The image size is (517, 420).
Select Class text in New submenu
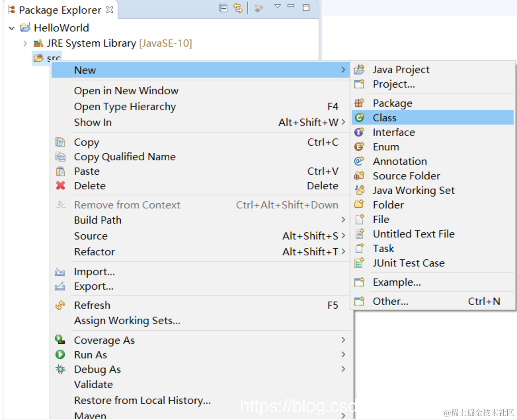pyautogui.click(x=384, y=118)
